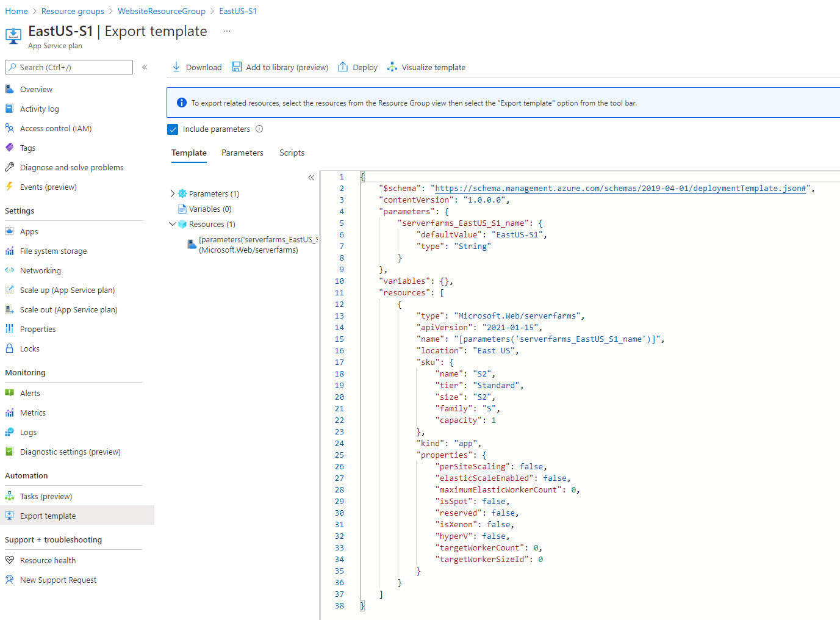Click the Diagnostic settings icon
Viewport: 840px width, 620px height.
(x=10, y=452)
